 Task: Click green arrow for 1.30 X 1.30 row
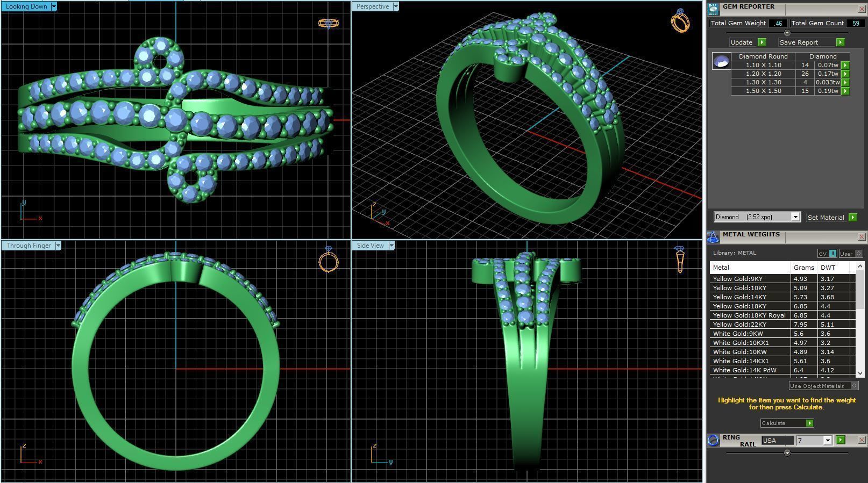click(x=845, y=83)
